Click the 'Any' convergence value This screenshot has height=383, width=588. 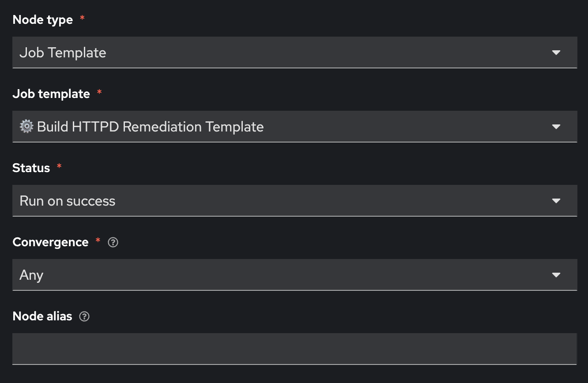point(31,275)
